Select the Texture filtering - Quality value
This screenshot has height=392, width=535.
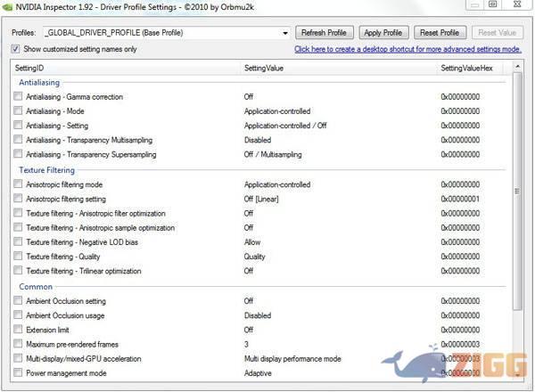(257, 257)
